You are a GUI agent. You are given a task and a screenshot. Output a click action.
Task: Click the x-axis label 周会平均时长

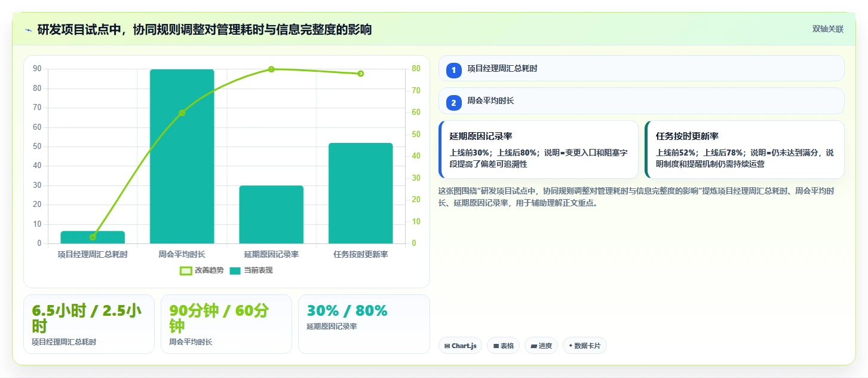[182, 254]
